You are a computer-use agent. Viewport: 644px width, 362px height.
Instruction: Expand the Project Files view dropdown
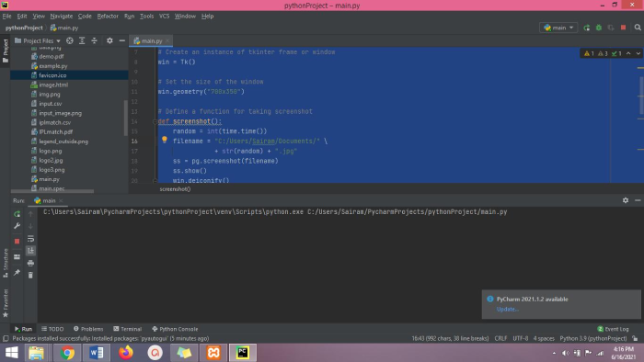point(38,40)
